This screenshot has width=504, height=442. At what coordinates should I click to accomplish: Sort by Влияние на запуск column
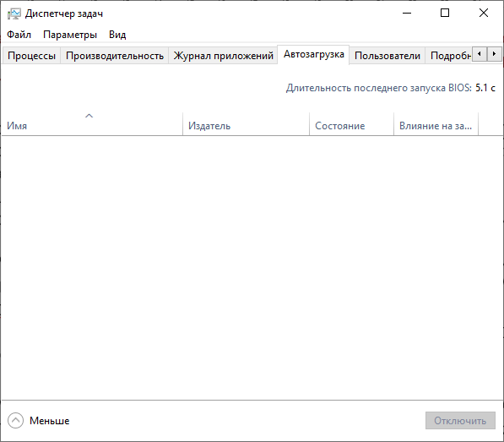pyautogui.click(x=436, y=124)
